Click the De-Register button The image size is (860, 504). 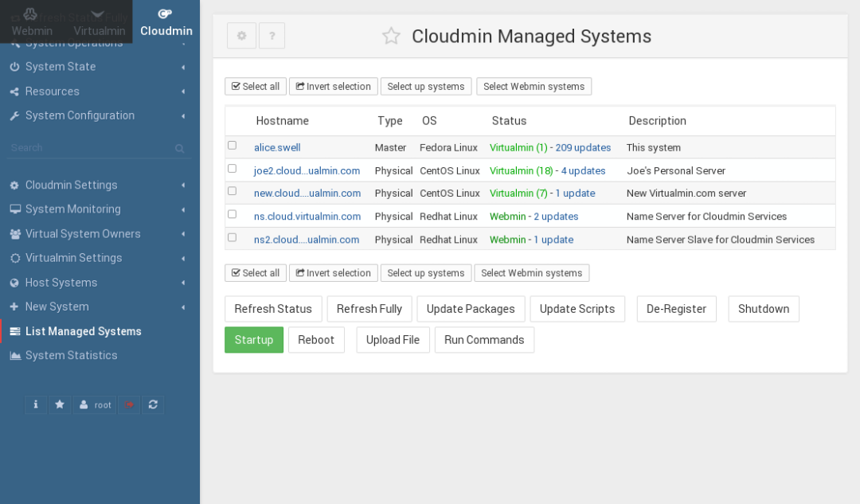[677, 309]
